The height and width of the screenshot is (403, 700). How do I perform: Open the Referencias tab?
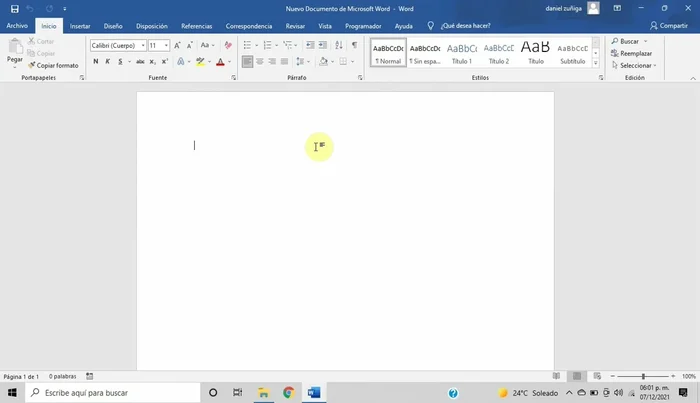(196, 26)
